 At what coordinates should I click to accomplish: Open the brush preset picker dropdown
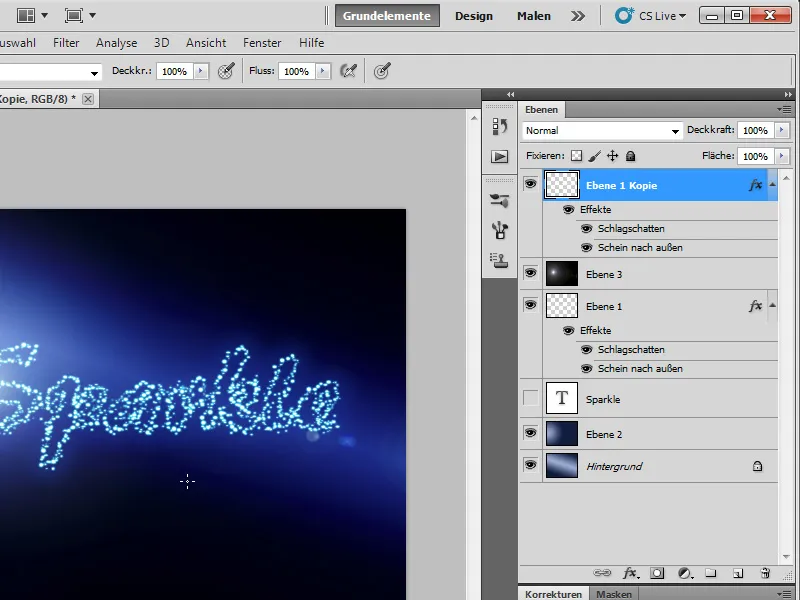[95, 72]
